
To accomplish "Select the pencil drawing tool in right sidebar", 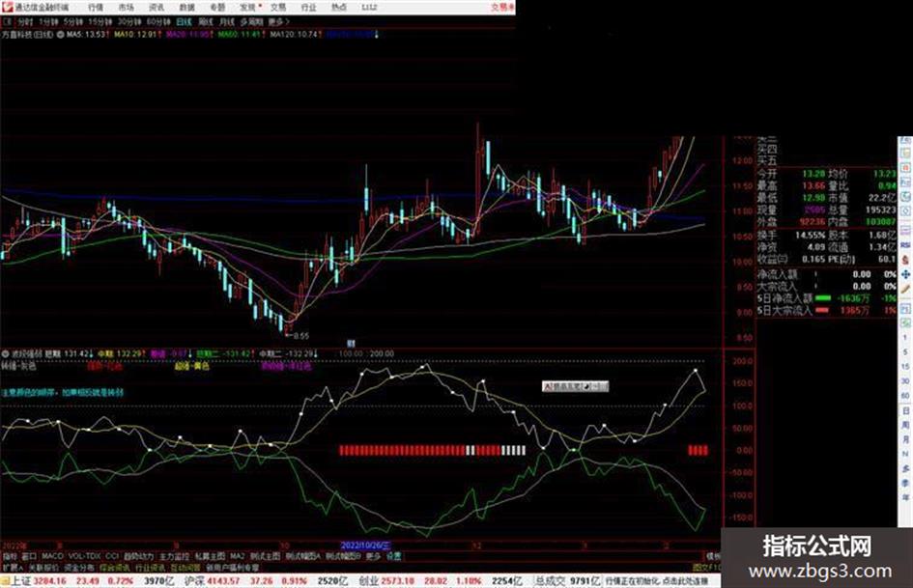I will 905,289.
